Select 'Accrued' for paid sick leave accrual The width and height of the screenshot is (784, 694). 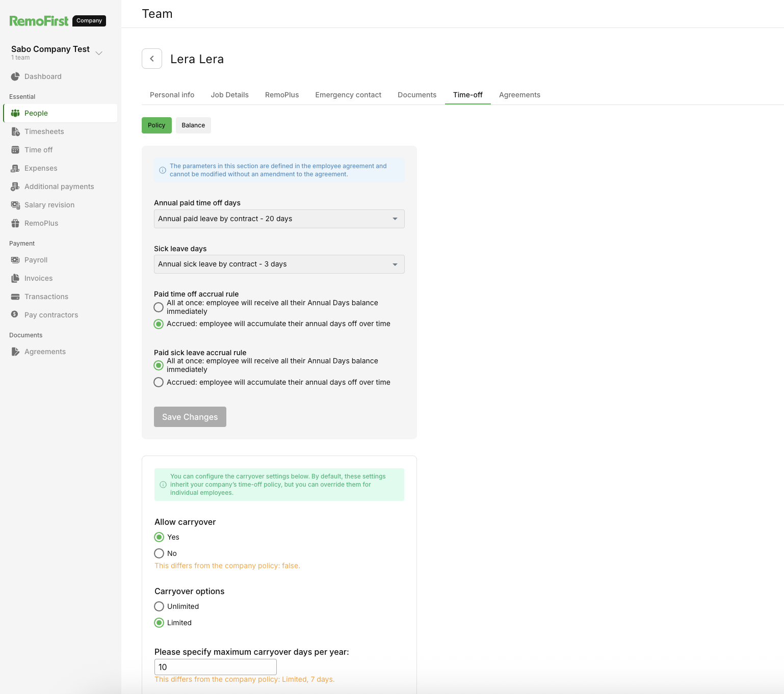[x=159, y=382]
